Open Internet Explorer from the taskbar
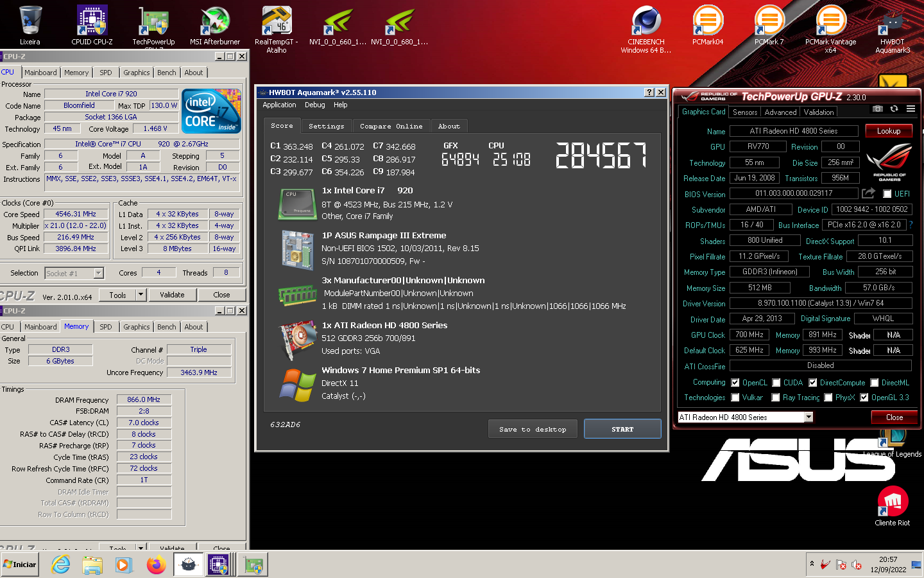This screenshot has width=924, height=578. [x=60, y=565]
